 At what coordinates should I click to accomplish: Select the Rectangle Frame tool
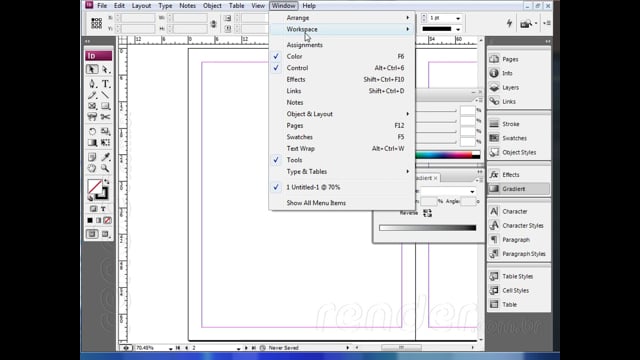[92, 106]
